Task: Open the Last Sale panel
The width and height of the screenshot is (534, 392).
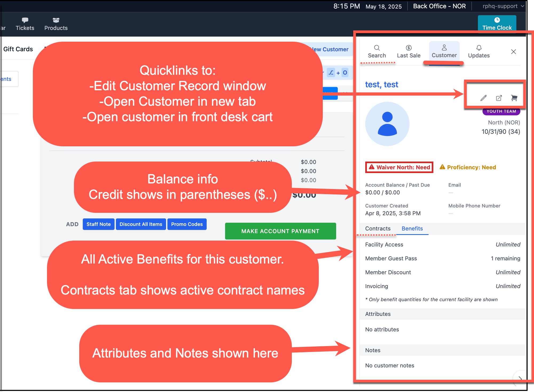Action: (409, 51)
